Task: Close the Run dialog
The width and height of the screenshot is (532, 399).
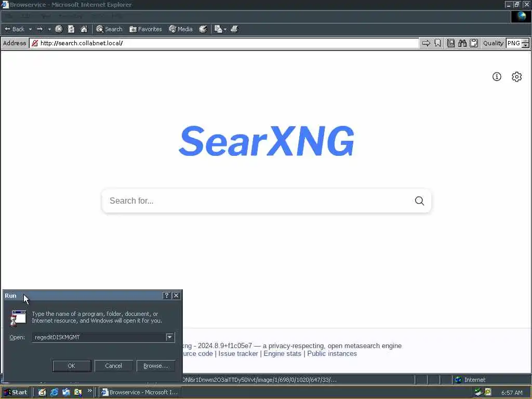Action: (176, 296)
